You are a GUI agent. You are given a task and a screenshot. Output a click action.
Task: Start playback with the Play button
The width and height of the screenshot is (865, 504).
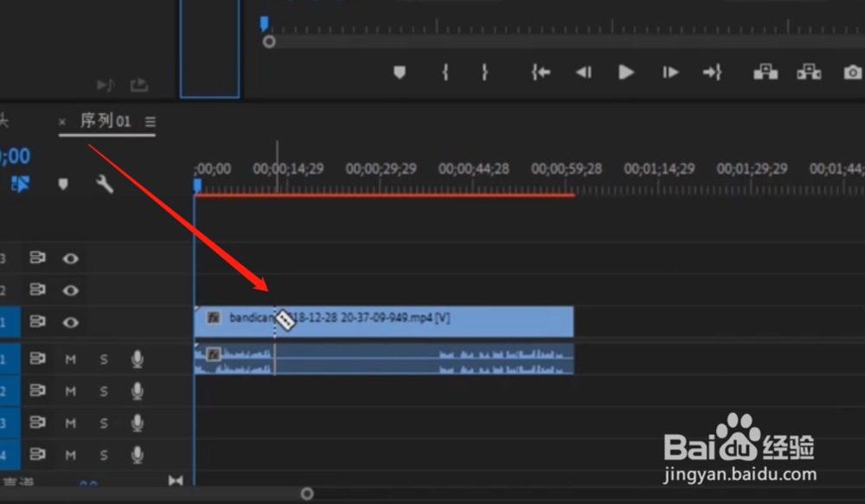tap(625, 73)
